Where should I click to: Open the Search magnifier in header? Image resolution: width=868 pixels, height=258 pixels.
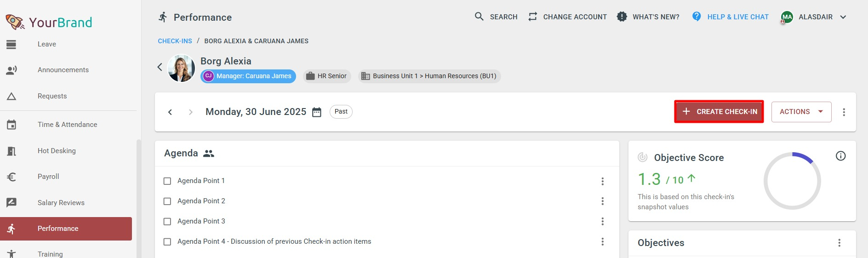click(479, 17)
